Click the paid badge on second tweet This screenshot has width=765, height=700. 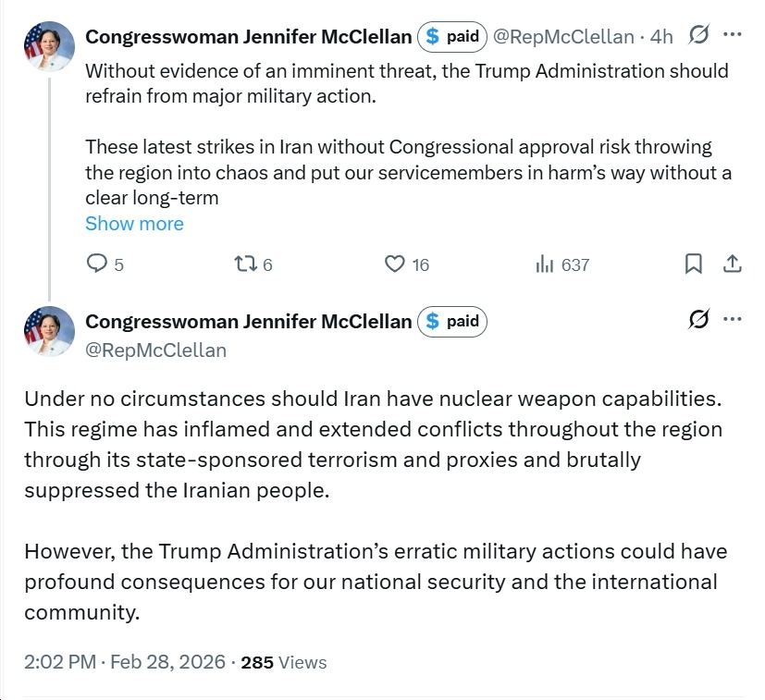point(452,322)
